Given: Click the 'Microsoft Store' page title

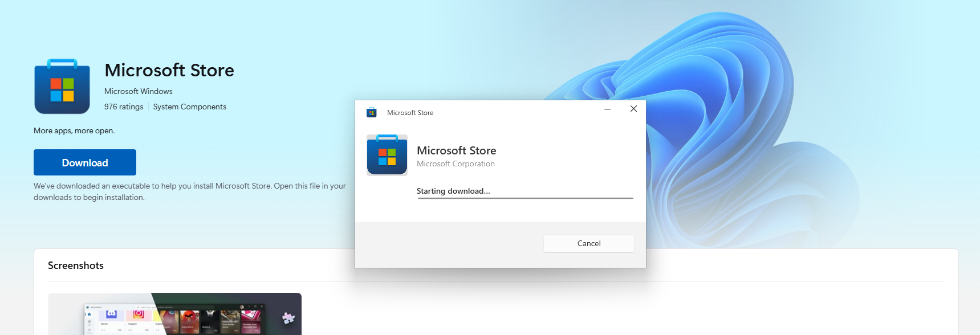Looking at the screenshot, I should click(x=169, y=70).
